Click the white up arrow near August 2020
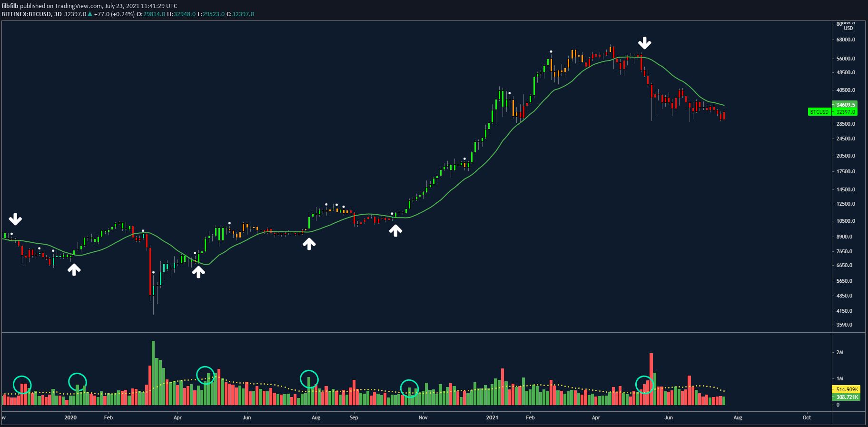 [x=309, y=244]
